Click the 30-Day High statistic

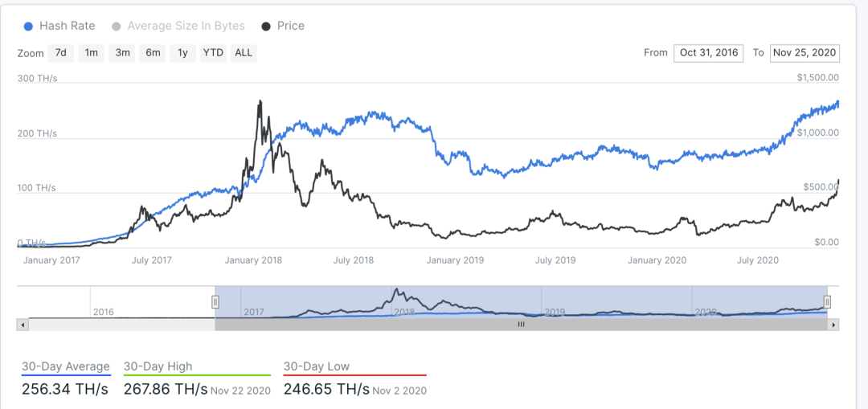tap(197, 379)
